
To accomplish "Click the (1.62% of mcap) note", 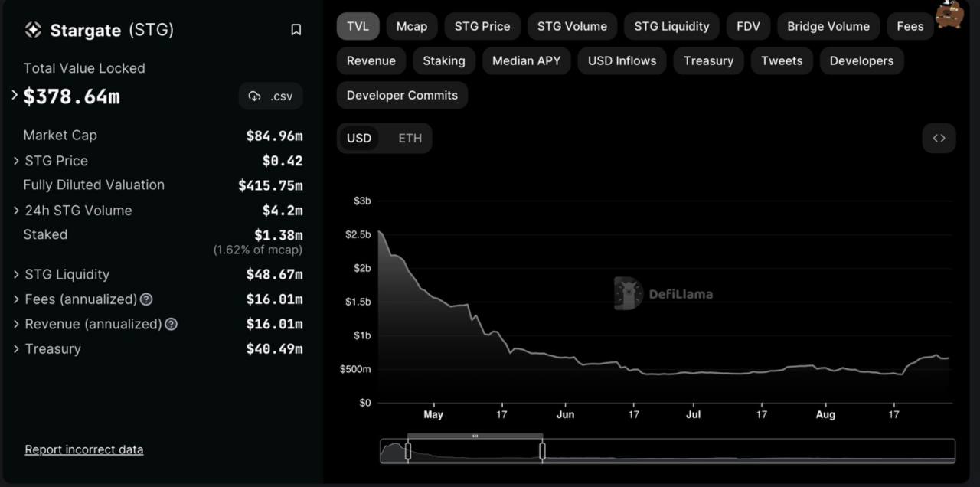I will [258, 250].
